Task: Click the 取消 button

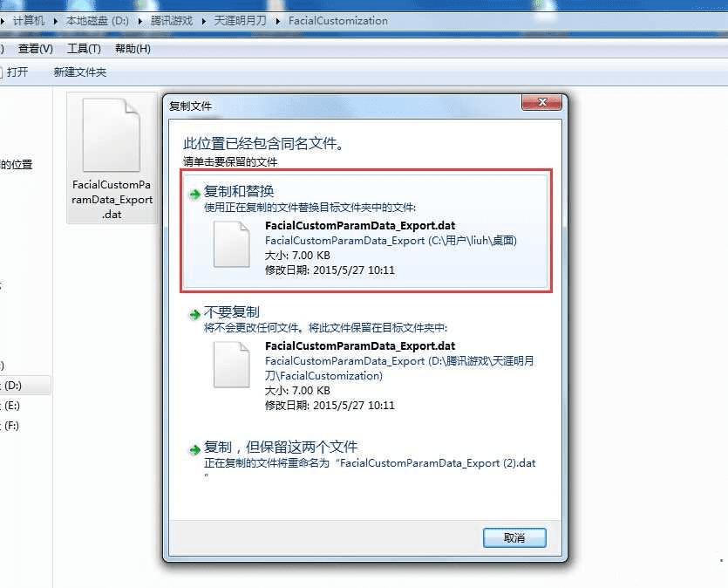Action: [x=514, y=538]
